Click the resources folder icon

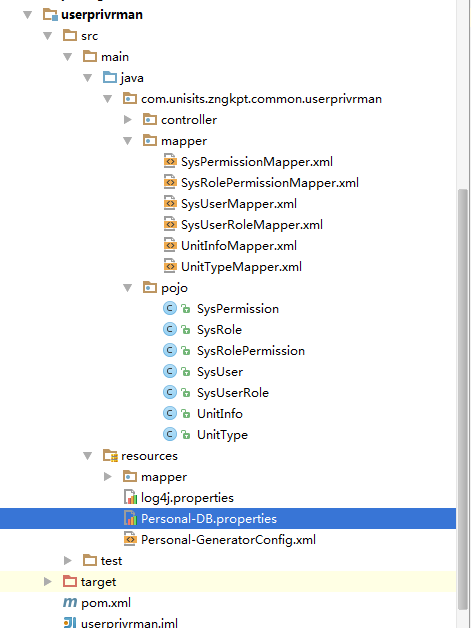coord(110,455)
